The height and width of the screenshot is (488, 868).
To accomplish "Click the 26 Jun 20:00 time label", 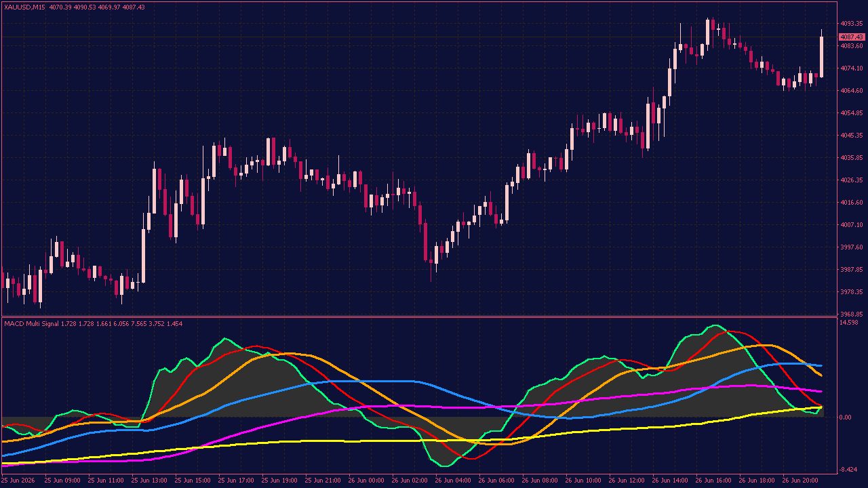I will pyautogui.click(x=800, y=480).
